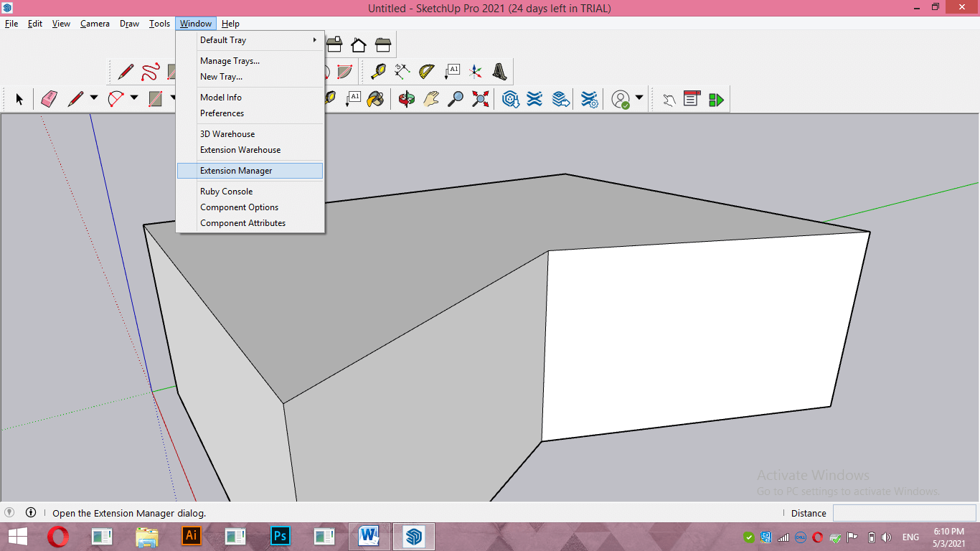980x551 pixels.
Task: Activate the Axes tool
Action: 475,71
